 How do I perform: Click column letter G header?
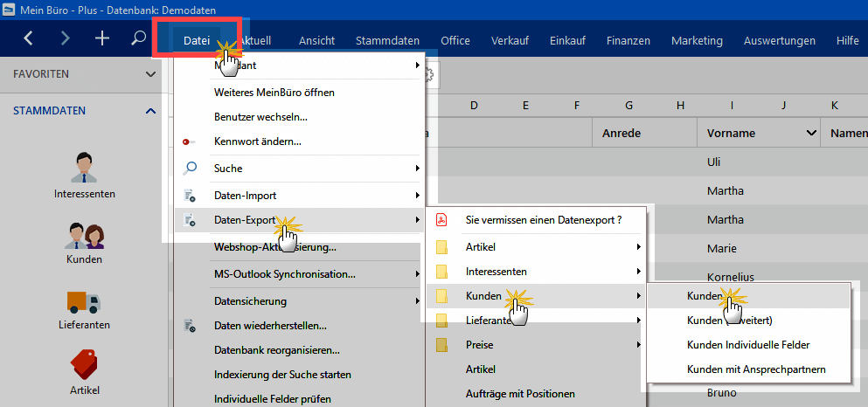click(x=628, y=105)
